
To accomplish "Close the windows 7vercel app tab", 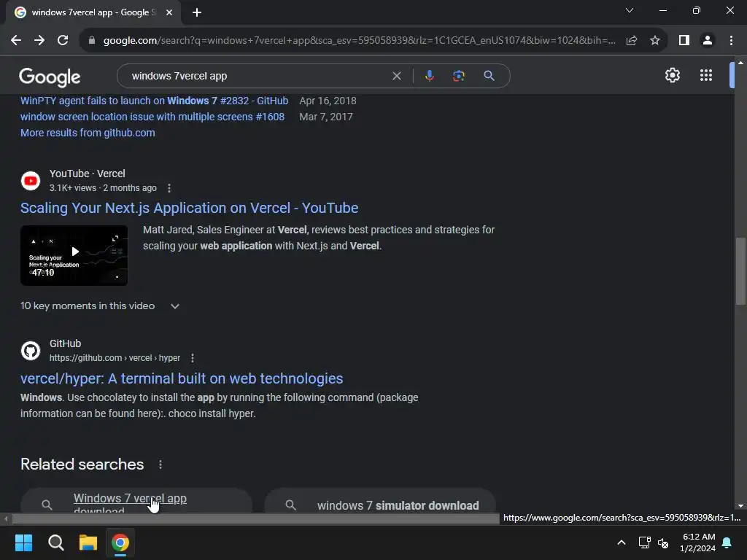I will click(169, 12).
